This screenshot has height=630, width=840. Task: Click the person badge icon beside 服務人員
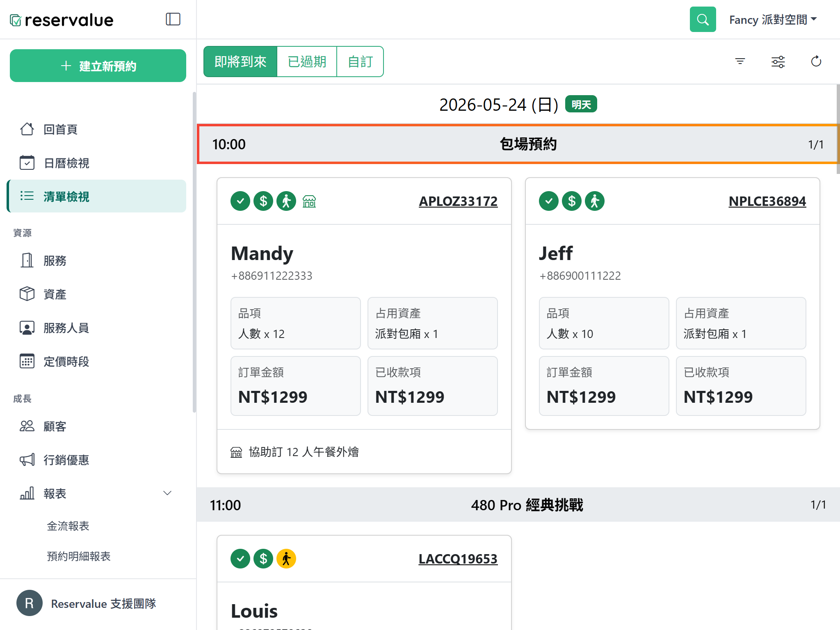tap(27, 328)
